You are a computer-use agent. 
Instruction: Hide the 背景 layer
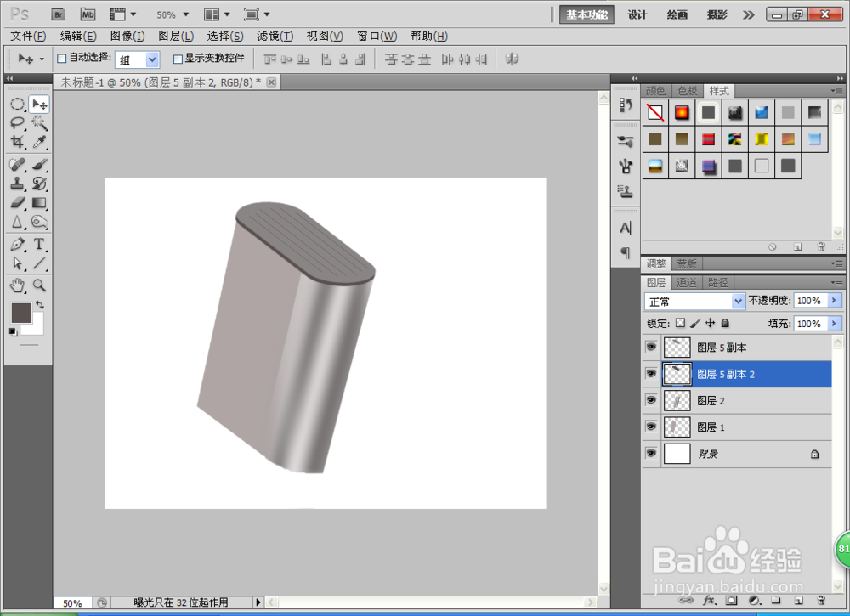[651, 453]
